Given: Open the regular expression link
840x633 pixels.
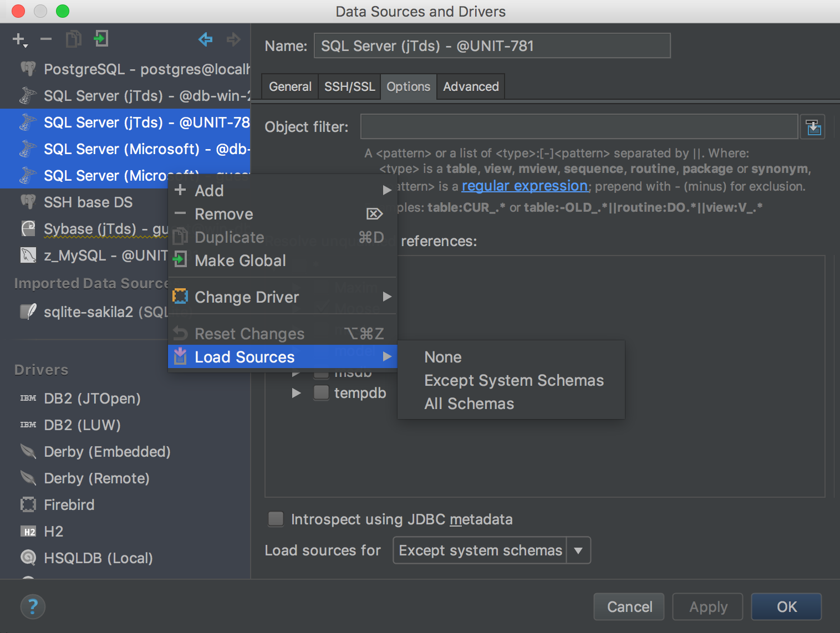Looking at the screenshot, I should (x=525, y=186).
